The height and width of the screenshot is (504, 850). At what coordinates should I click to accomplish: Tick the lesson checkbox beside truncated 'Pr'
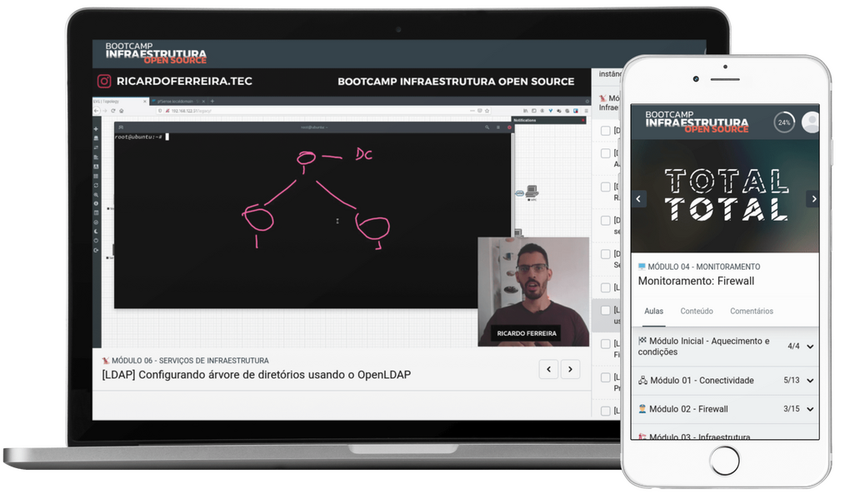pos(606,377)
